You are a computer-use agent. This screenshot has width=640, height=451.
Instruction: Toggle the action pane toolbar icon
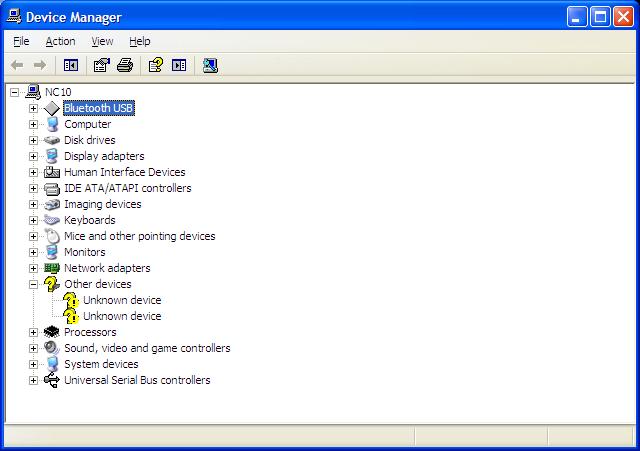coord(179,65)
